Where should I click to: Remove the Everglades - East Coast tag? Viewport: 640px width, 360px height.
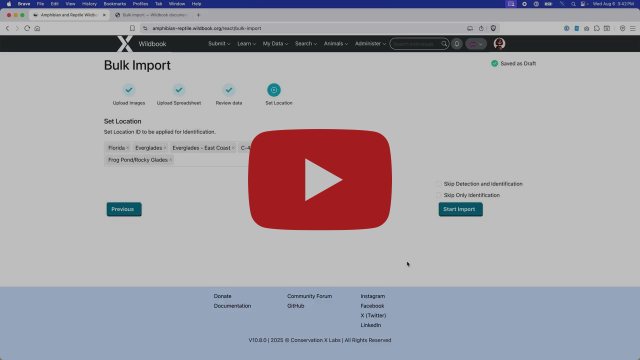233,148
